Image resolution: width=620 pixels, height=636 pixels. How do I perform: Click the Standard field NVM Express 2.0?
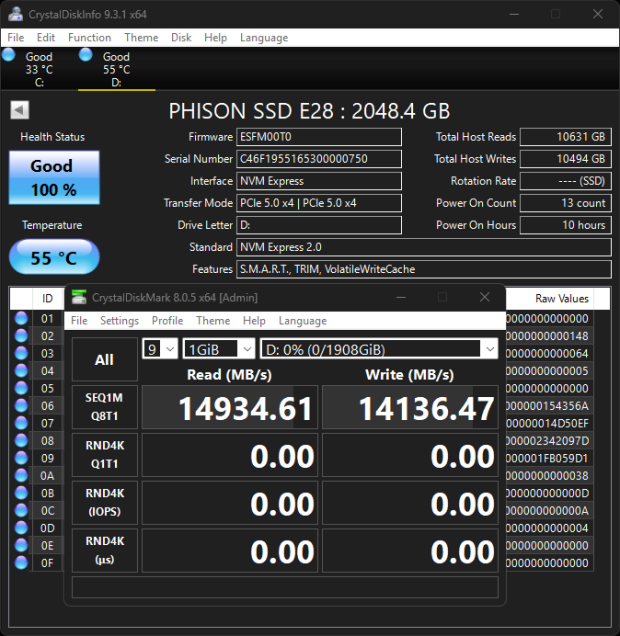(424, 247)
